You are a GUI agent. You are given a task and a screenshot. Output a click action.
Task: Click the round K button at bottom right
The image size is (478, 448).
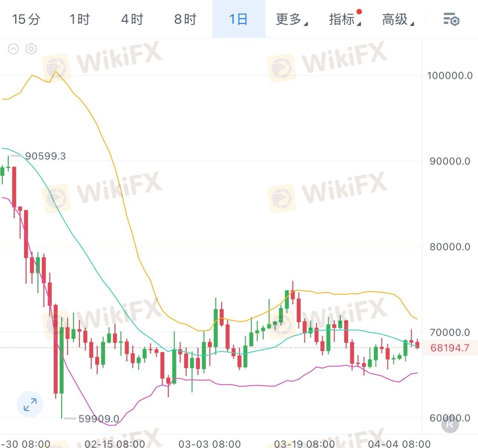click(x=450, y=424)
